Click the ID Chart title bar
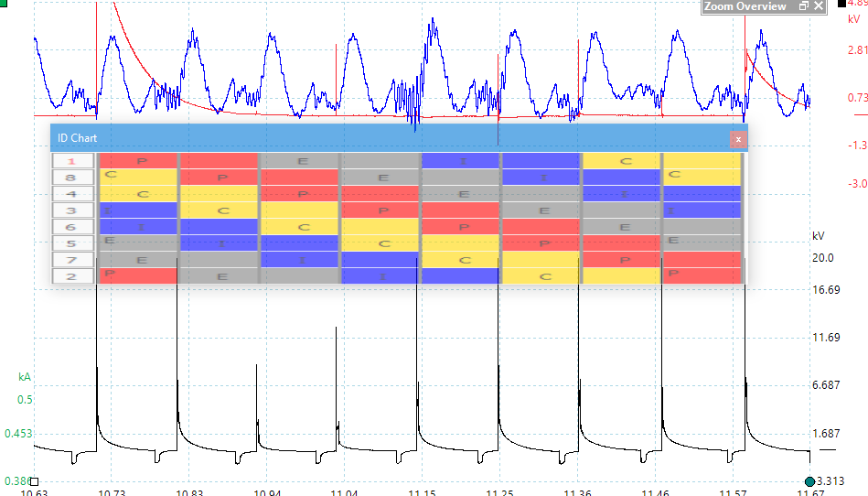This screenshot has height=496, width=868. pos(399,138)
